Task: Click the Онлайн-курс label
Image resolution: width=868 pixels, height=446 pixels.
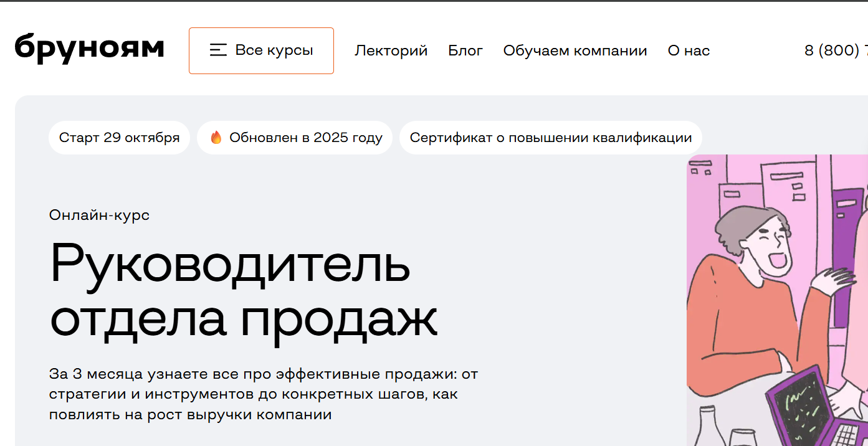Action: pyautogui.click(x=99, y=215)
